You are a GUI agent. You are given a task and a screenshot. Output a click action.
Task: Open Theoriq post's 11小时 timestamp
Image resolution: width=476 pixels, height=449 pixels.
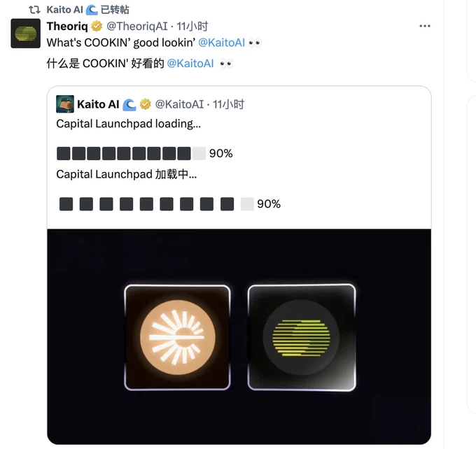(x=192, y=27)
